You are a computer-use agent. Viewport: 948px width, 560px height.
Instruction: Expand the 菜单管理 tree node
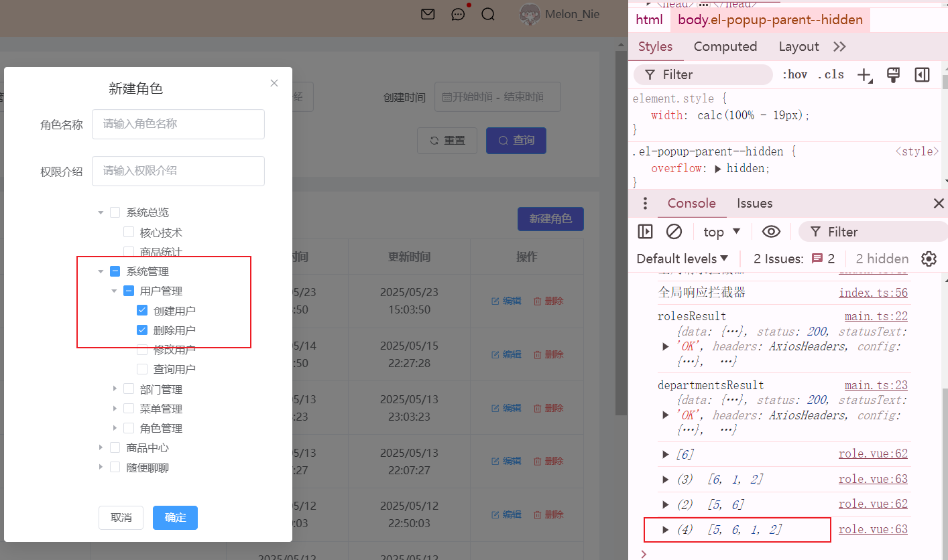[114, 409]
